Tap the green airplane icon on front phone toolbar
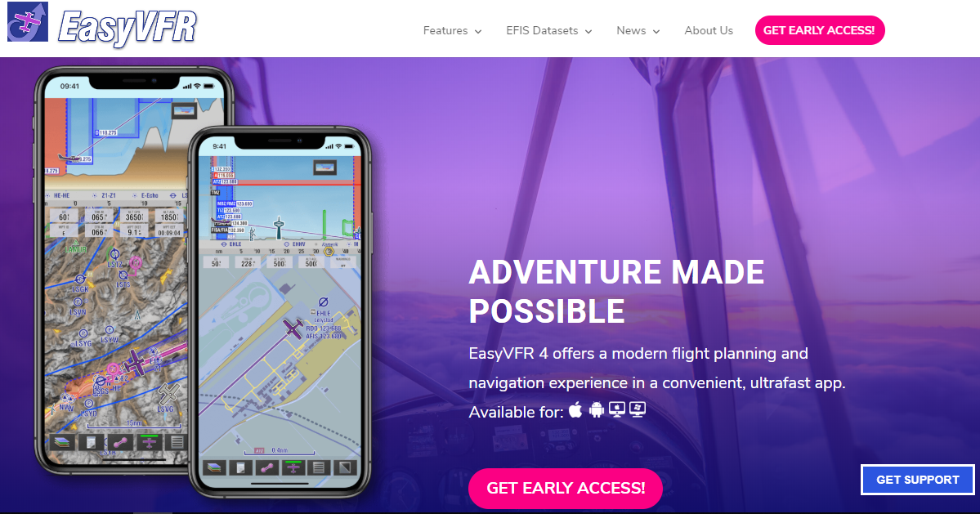The width and height of the screenshot is (980, 514). click(x=293, y=467)
